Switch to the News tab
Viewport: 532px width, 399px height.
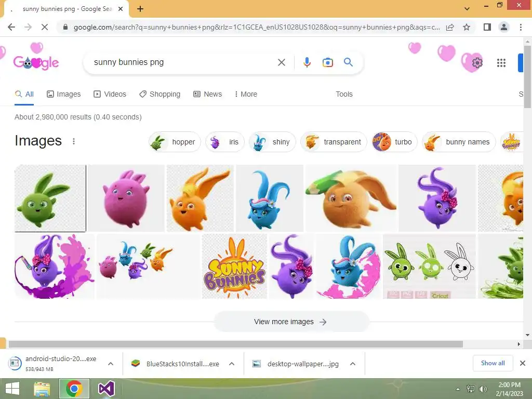208,94
